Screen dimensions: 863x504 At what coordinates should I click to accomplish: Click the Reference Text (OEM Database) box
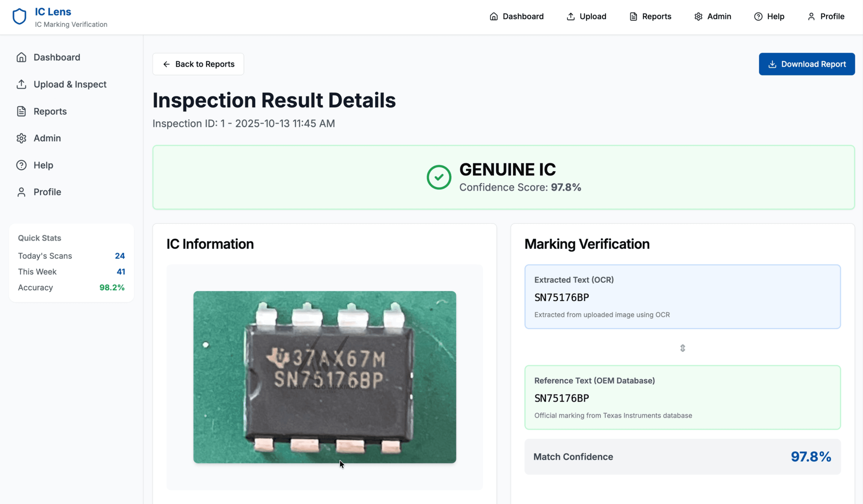[682, 397]
